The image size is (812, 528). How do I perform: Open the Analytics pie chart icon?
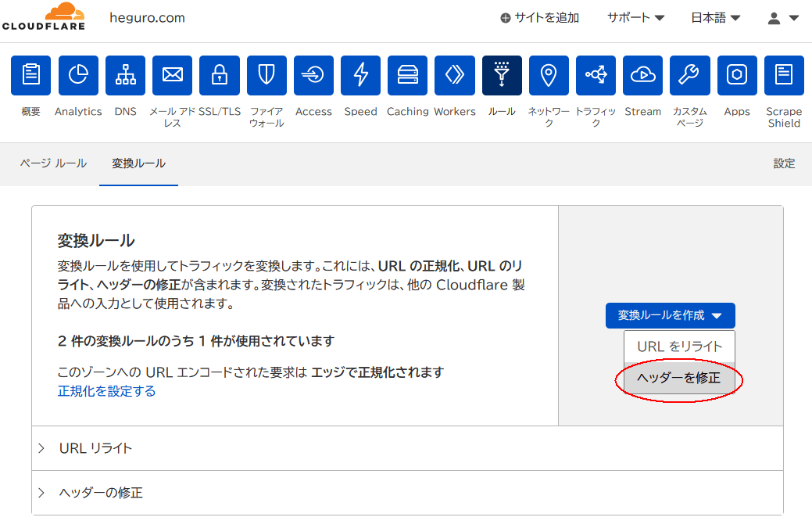78,75
